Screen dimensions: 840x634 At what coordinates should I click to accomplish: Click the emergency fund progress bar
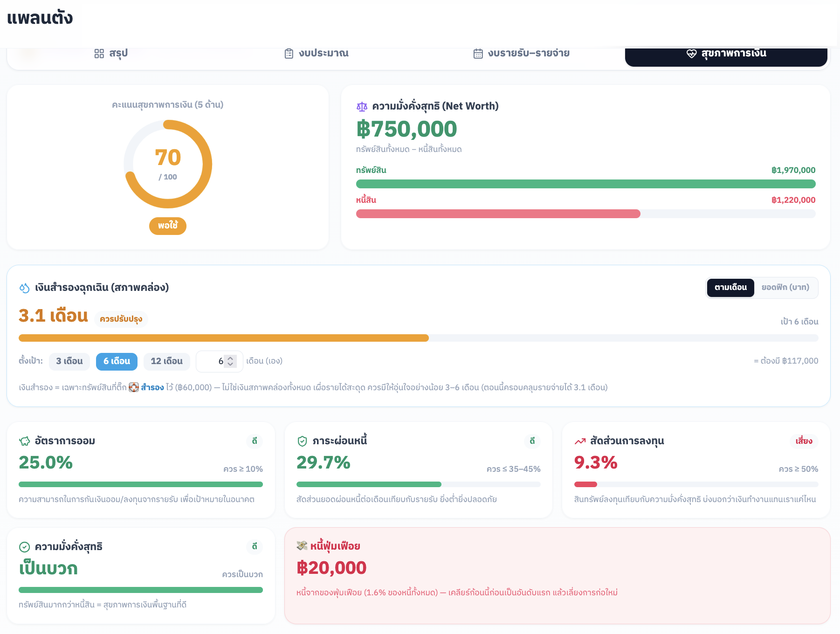[x=419, y=338]
